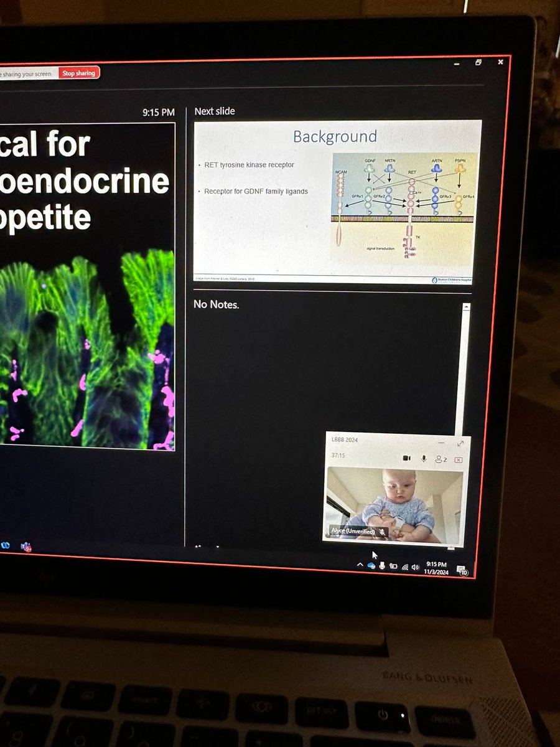Click the No Notes text area
The height and width of the screenshot is (747, 560).
tap(215, 304)
